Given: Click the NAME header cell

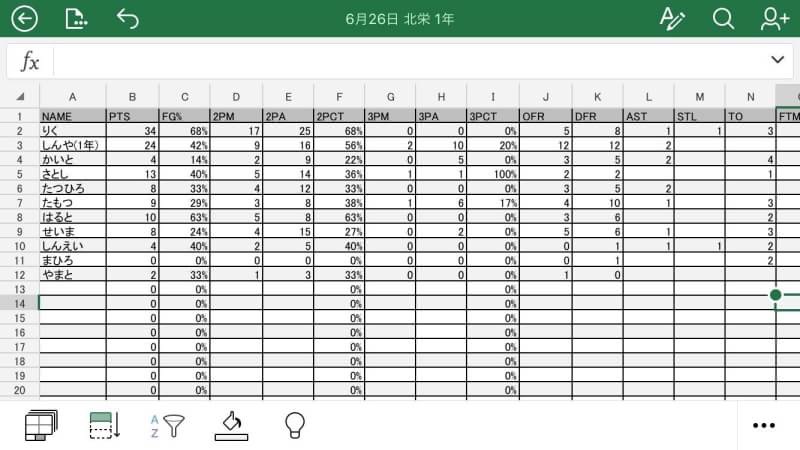Looking at the screenshot, I should pyautogui.click(x=73, y=116).
